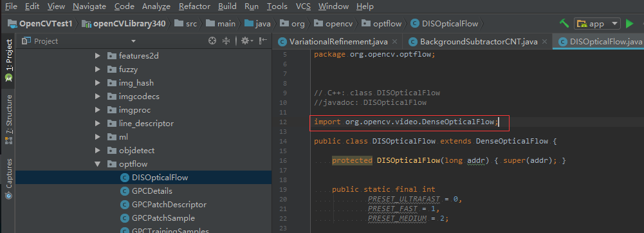Click PRESET_MEDIUM constant in code

(x=397, y=219)
